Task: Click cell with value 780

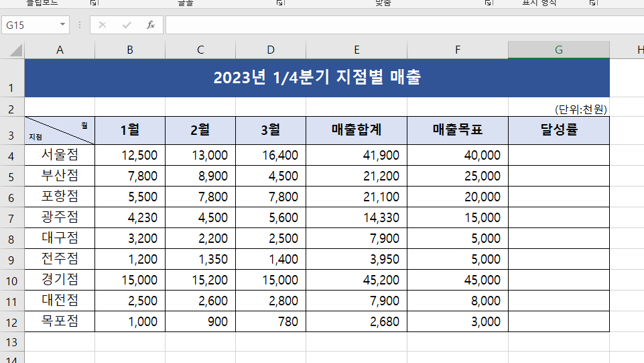Action: tap(271, 321)
